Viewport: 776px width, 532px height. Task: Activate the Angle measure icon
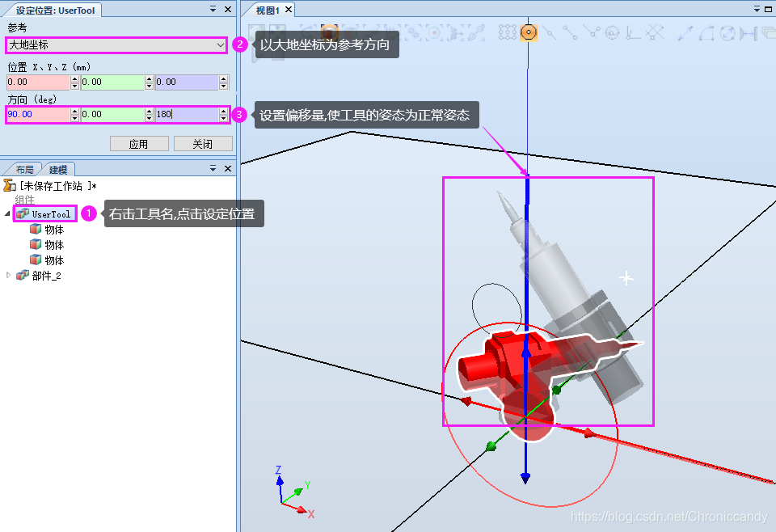click(x=706, y=32)
